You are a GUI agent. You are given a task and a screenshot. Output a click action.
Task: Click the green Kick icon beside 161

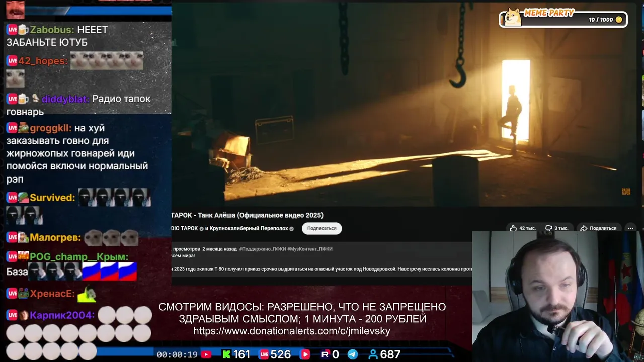[x=226, y=354]
